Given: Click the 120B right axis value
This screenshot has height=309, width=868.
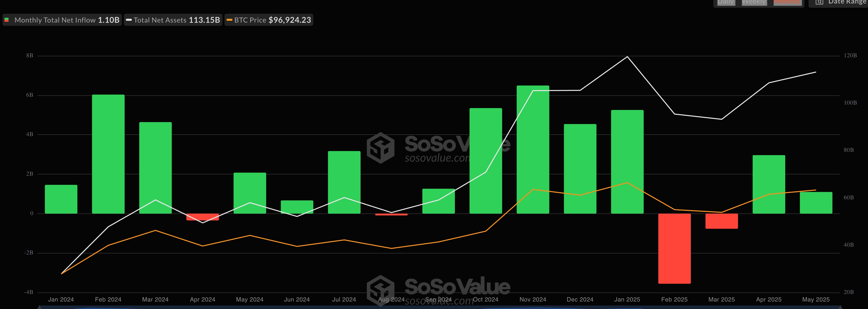Looking at the screenshot, I should pyautogui.click(x=850, y=55).
